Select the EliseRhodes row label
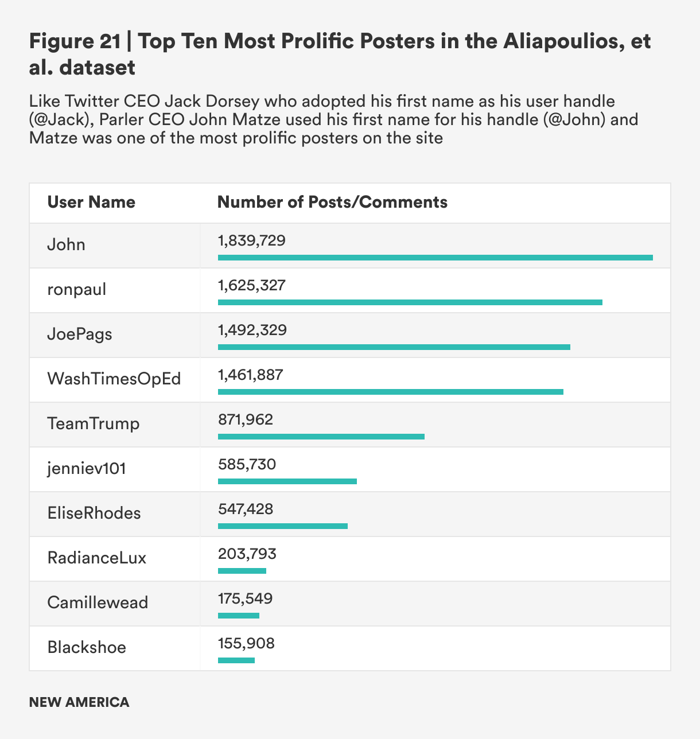Screen dimensions: 700x739 click(94, 513)
